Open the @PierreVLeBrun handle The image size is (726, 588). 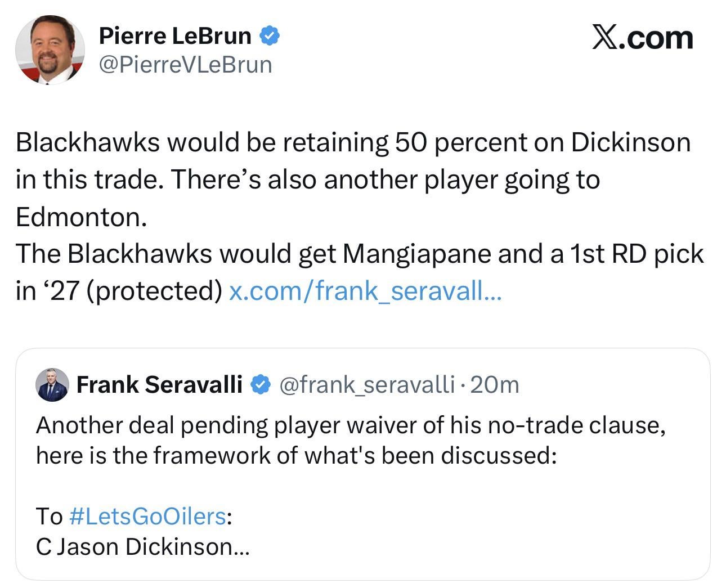click(x=185, y=65)
